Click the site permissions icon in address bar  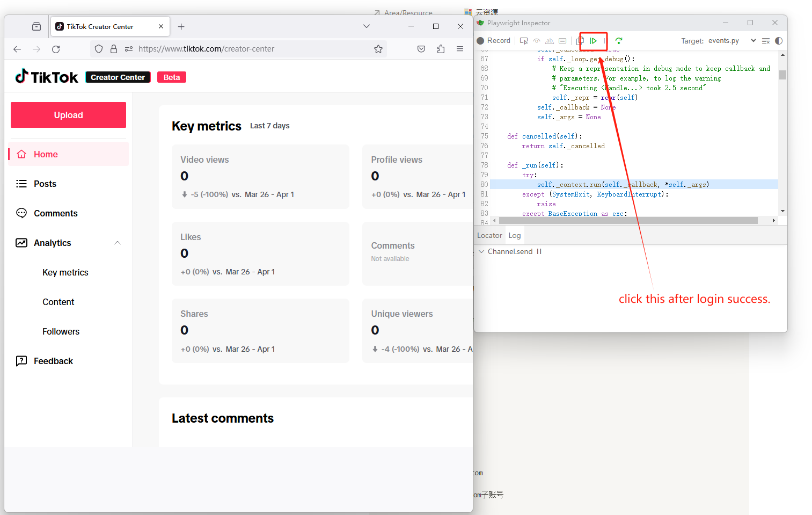coord(129,49)
